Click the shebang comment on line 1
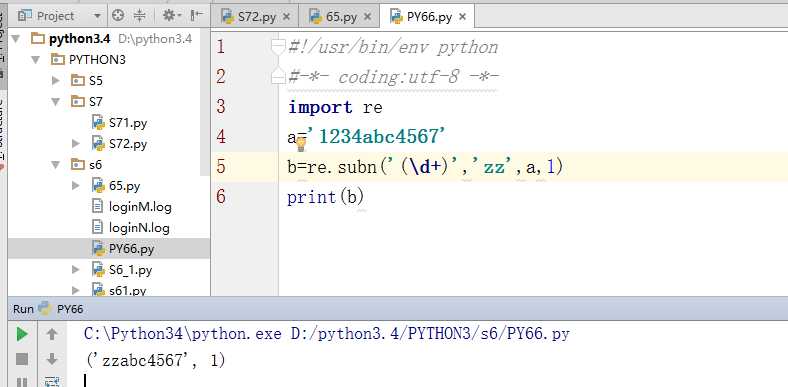788x387 pixels. pos(393,47)
